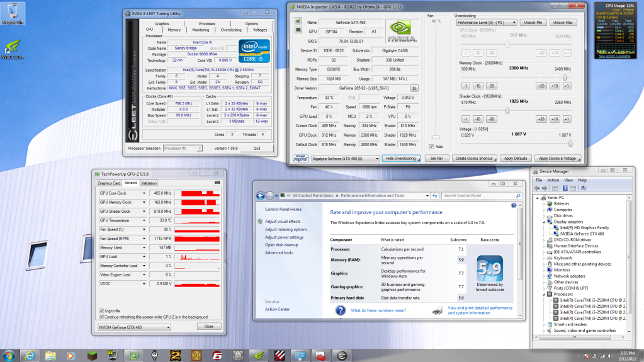Viewport: 644px width, 362px height.
Task: Click the Control Panel help question icon
Action: pyautogui.click(x=514, y=205)
